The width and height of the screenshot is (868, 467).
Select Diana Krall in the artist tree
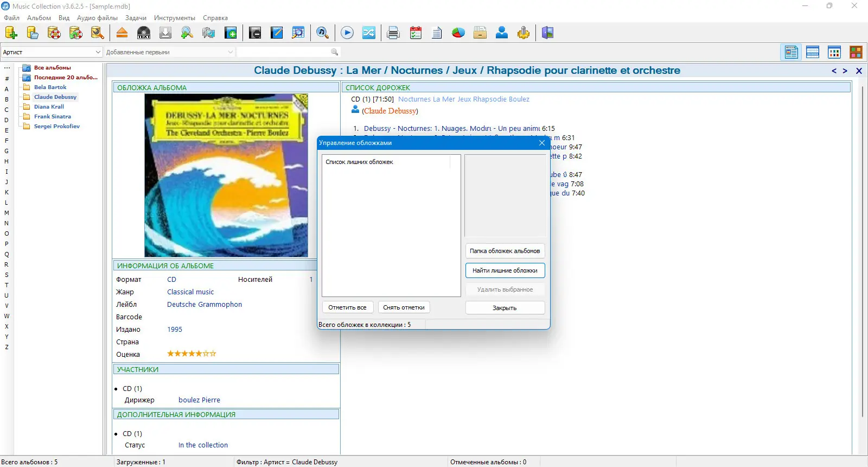point(49,107)
